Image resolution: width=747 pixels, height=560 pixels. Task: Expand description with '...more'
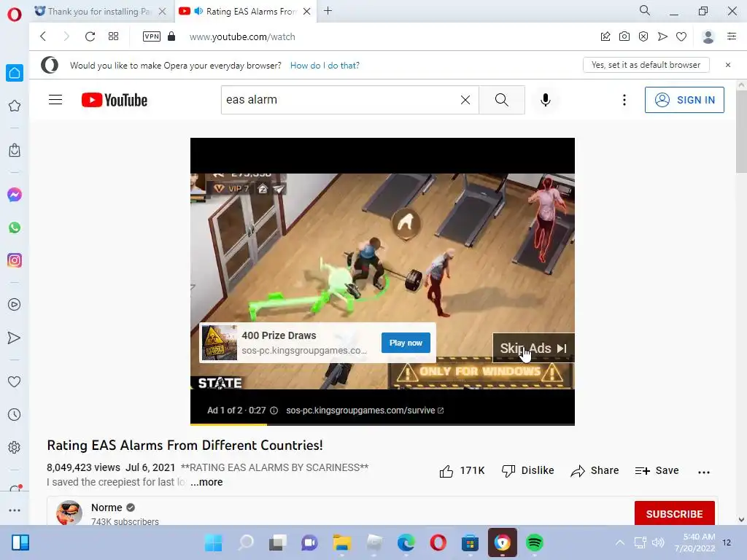(206, 482)
